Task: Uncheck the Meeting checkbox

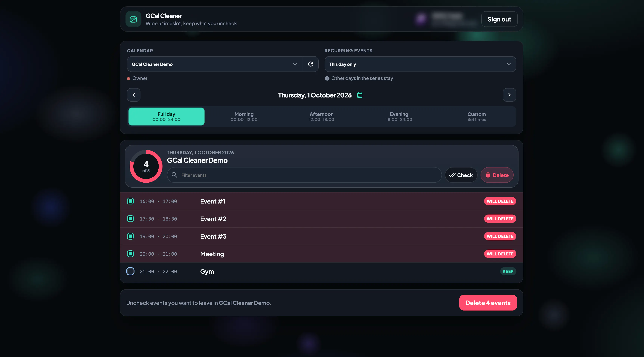Action: [x=130, y=254]
